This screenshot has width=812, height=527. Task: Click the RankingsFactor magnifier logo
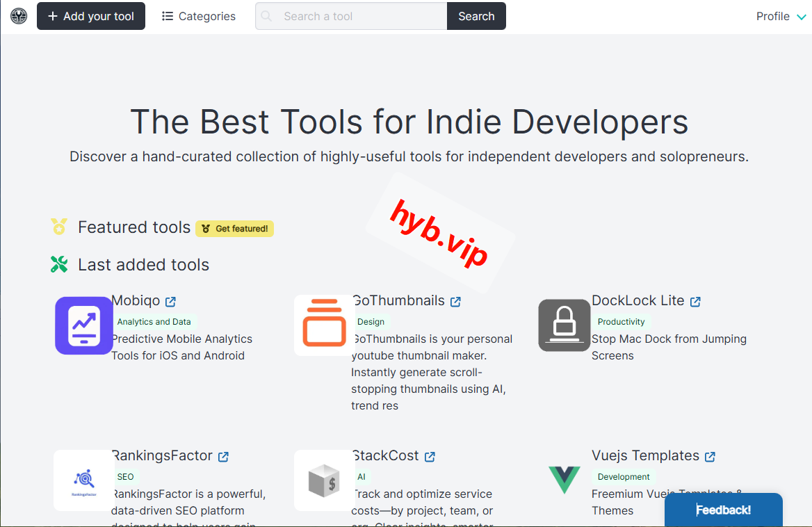pos(83,480)
